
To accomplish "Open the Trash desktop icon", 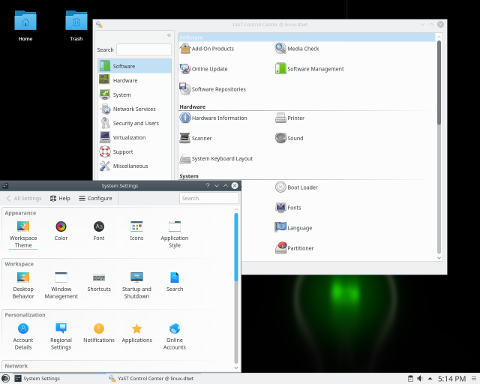I will (76, 26).
